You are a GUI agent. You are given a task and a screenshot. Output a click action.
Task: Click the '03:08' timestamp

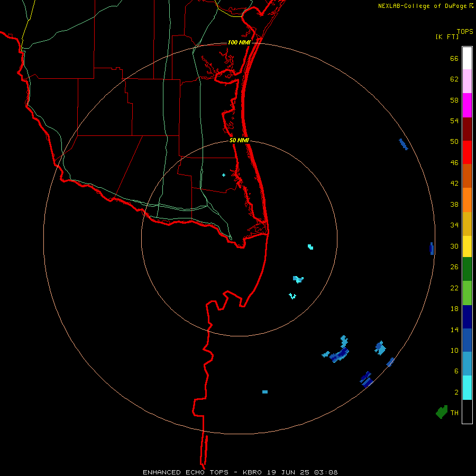click(x=326, y=472)
